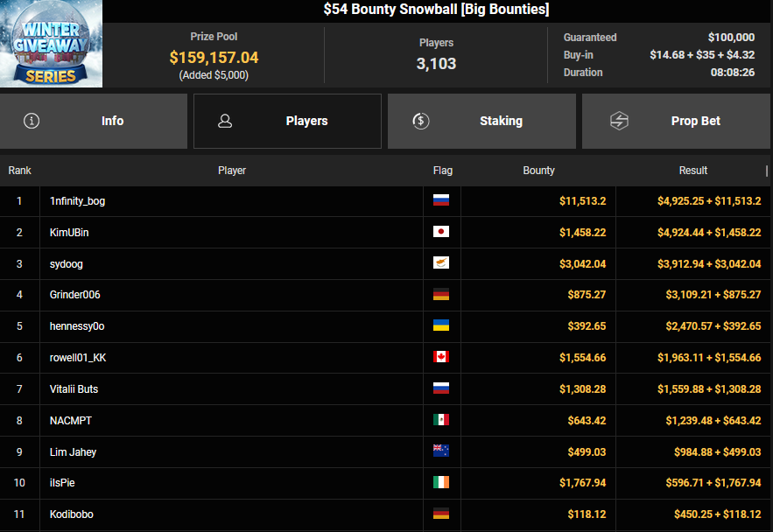Click the Mexican flag beside NACMPT
Viewport: 773px width, 532px height.
[x=441, y=420]
